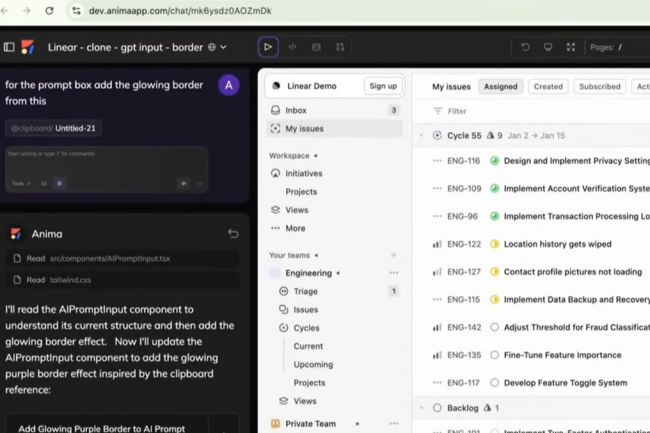Screen dimensions: 650x433
Task: Collapse the Cycle 55 group
Action: (x=422, y=135)
